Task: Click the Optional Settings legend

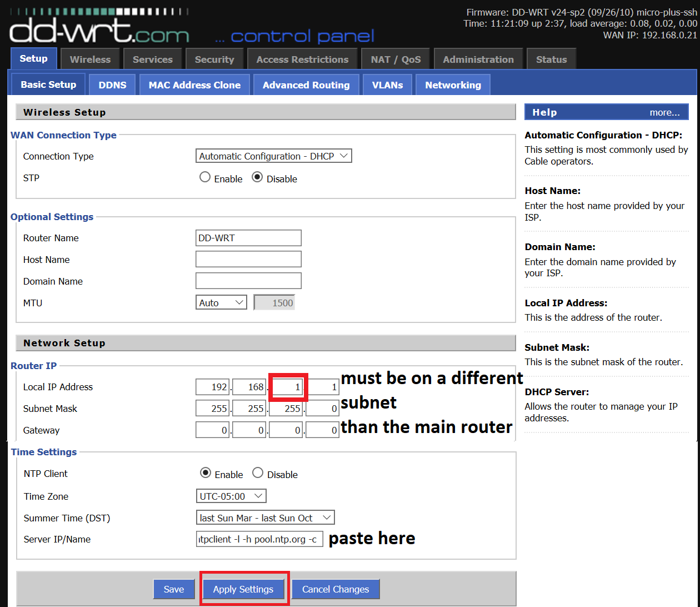Action: (x=52, y=217)
